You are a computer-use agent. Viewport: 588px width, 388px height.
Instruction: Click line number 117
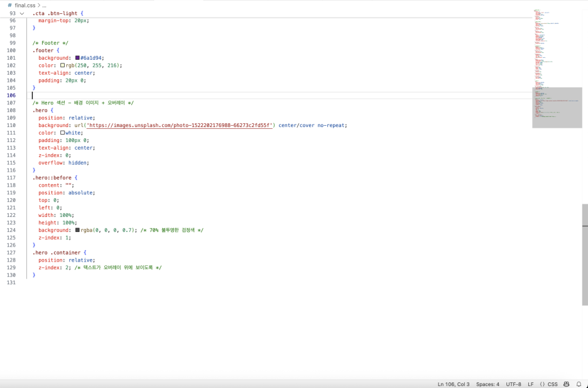coord(11,177)
